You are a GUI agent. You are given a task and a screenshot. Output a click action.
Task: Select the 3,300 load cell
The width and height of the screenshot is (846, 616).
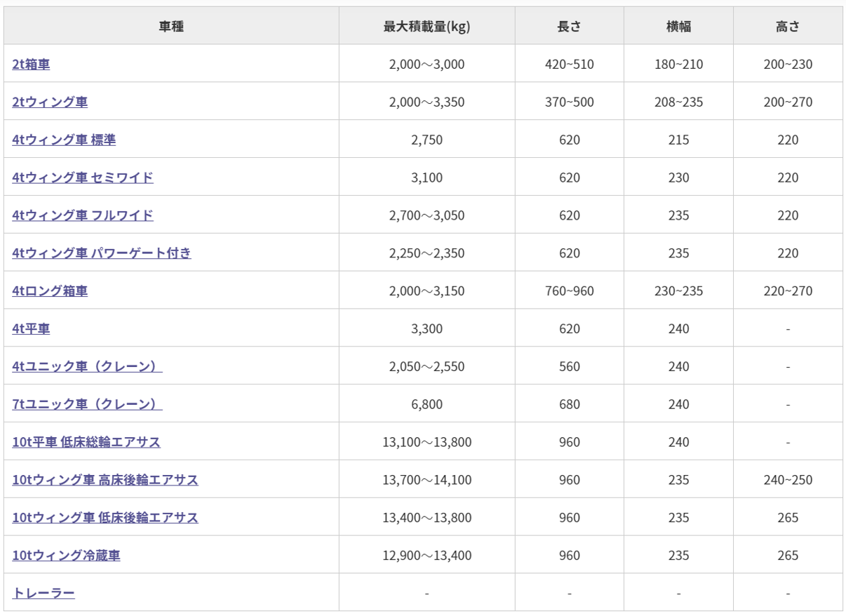tap(427, 329)
